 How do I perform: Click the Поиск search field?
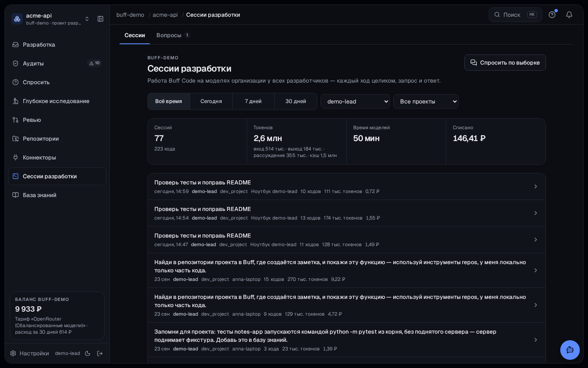tap(515, 15)
